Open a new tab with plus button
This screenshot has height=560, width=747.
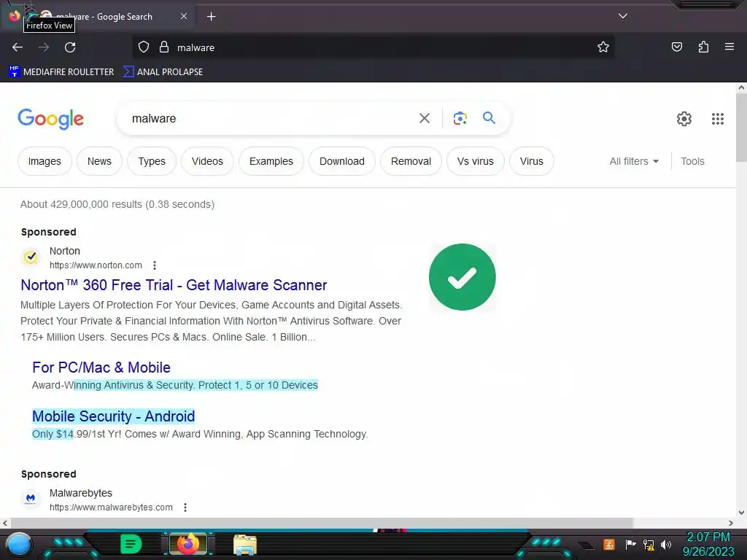[211, 17]
